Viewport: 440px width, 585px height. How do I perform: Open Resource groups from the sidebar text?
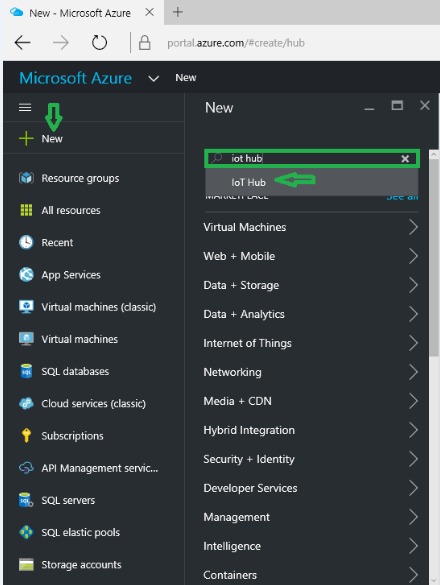point(80,178)
